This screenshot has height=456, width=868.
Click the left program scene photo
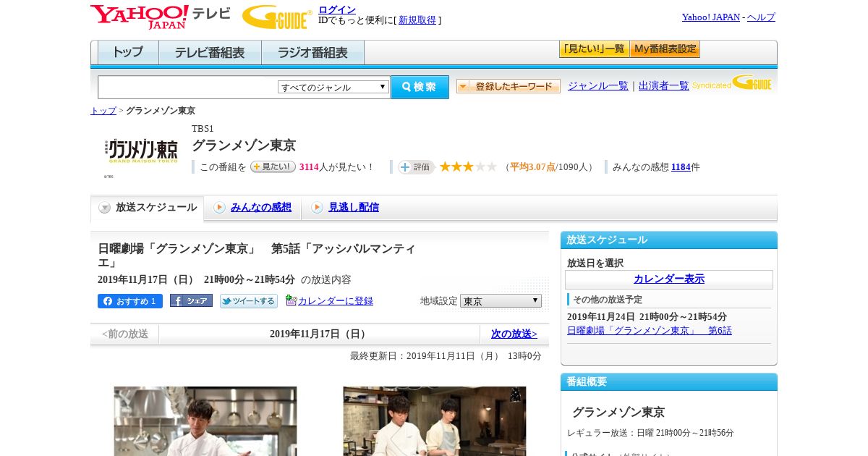pos(205,421)
